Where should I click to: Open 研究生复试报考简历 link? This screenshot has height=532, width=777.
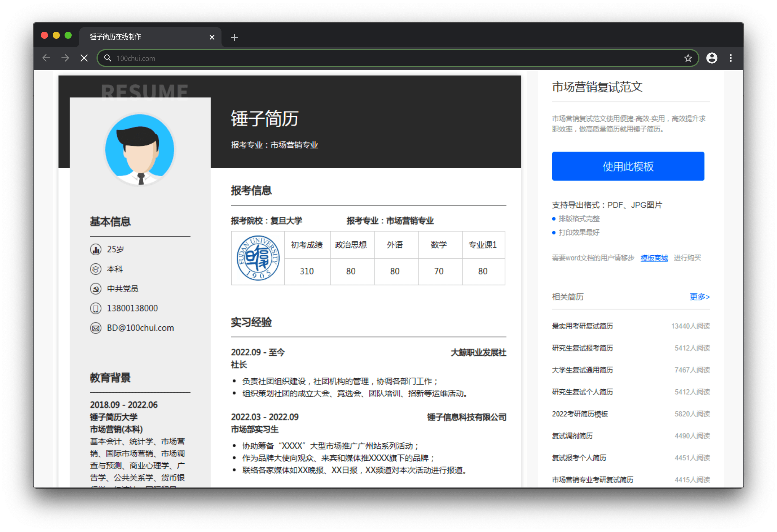[x=582, y=348]
